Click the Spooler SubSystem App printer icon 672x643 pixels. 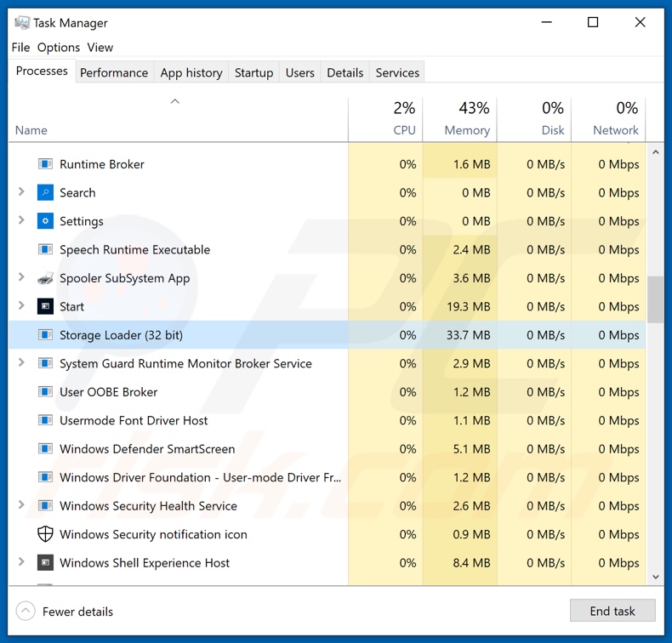point(45,278)
